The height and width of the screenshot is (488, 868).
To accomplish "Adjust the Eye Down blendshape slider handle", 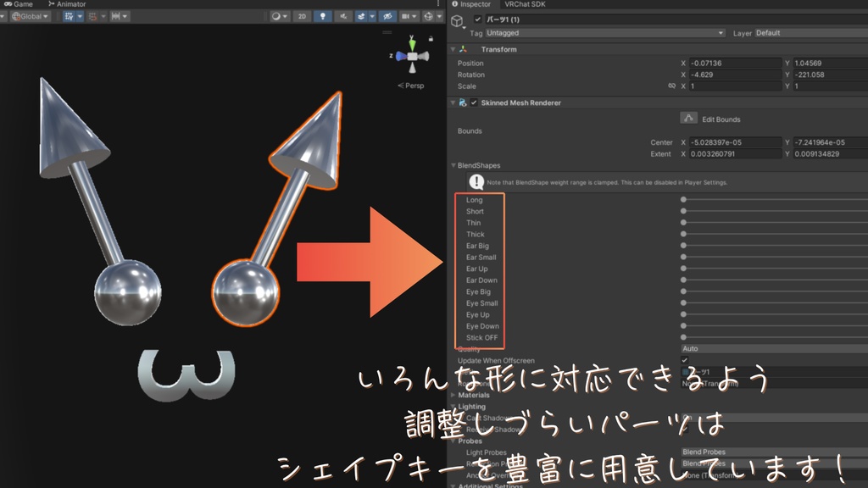I will click(684, 326).
